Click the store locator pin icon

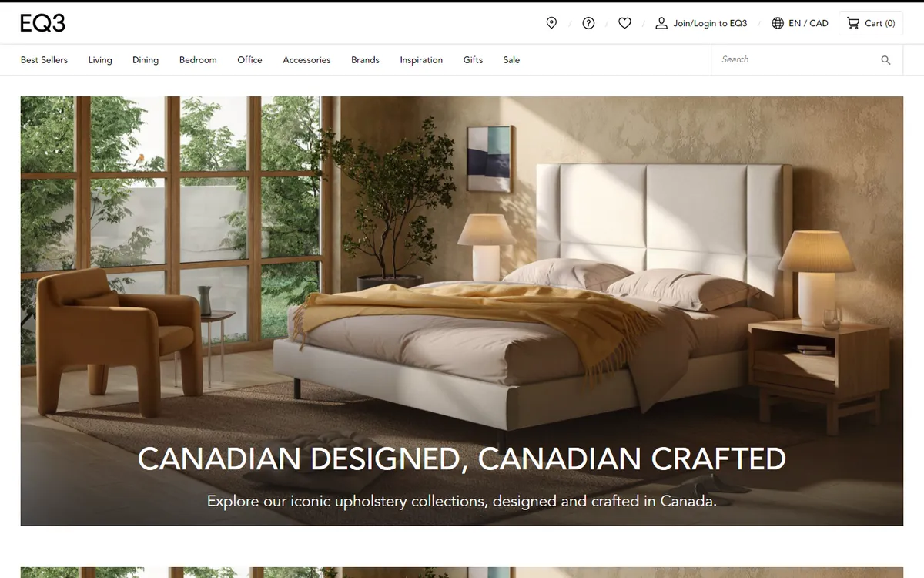(x=551, y=23)
